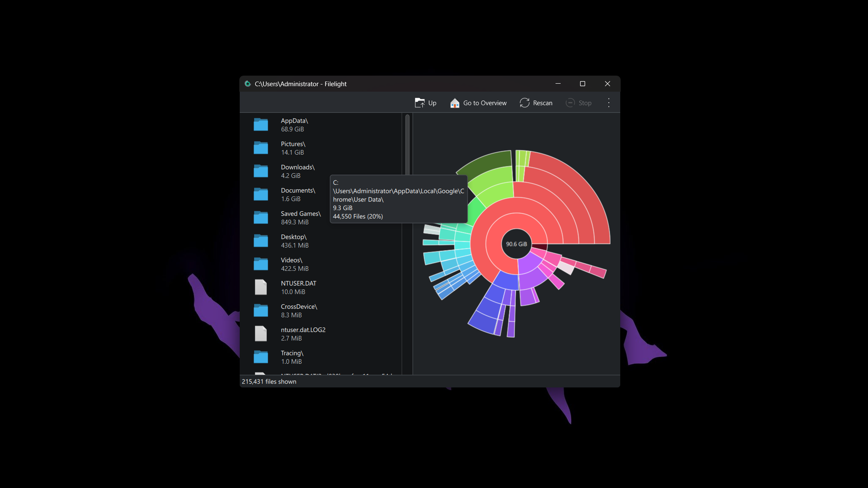The height and width of the screenshot is (488, 868).
Task: Select the Videos folder icon
Action: coord(261,264)
